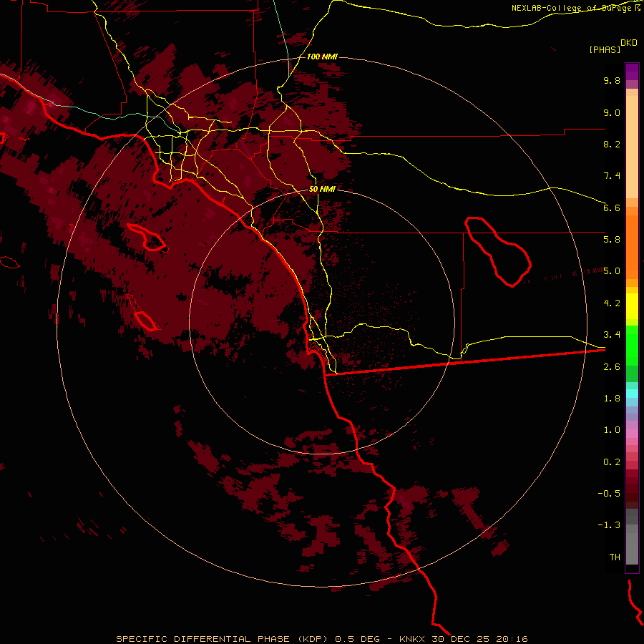Click the TH label on the scale
Viewport: 644px width, 644px height.
[x=615, y=557]
